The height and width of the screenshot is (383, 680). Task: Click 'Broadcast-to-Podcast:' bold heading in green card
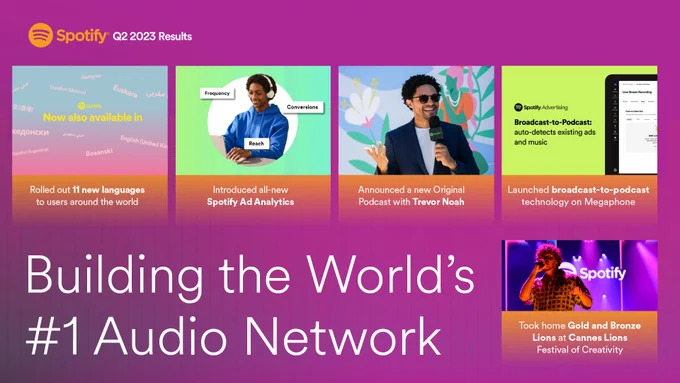click(x=553, y=122)
